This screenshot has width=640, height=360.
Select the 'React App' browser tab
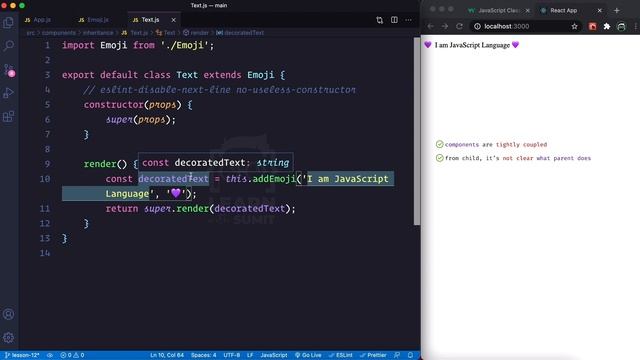[x=563, y=10]
